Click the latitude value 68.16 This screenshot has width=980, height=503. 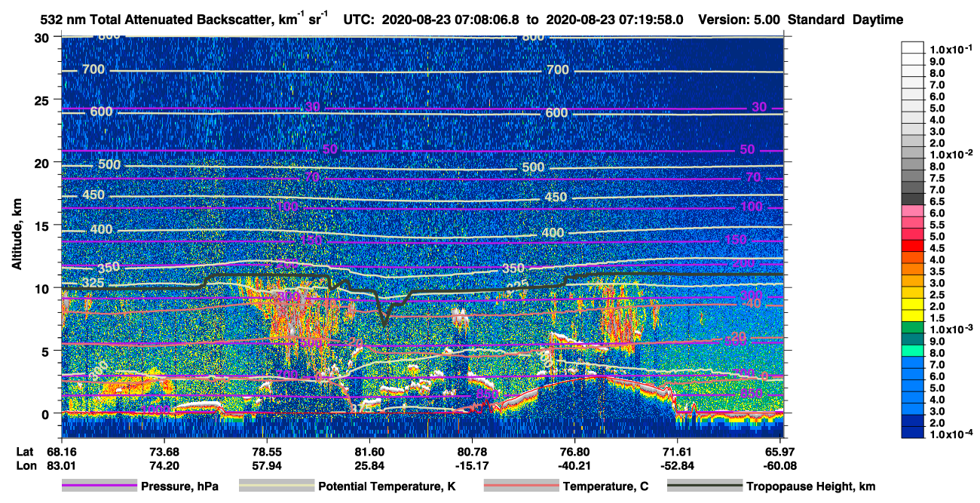tap(62, 452)
